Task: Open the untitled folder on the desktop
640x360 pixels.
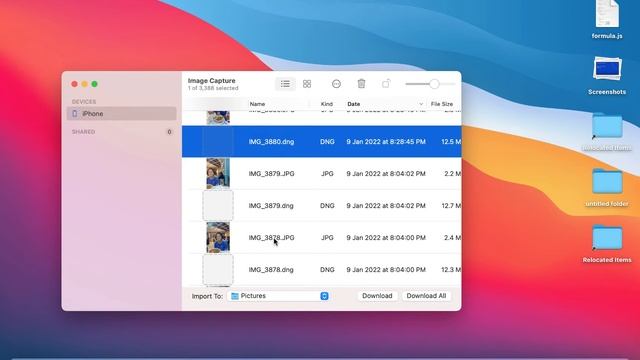Action: (x=607, y=187)
